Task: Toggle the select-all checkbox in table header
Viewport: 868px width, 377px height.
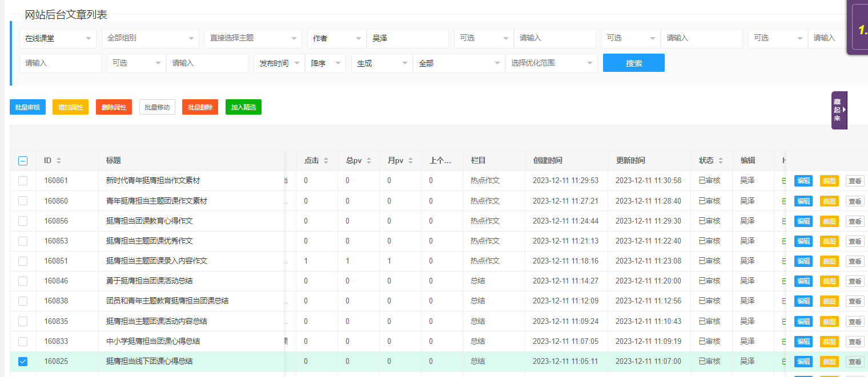Action: 23,161
